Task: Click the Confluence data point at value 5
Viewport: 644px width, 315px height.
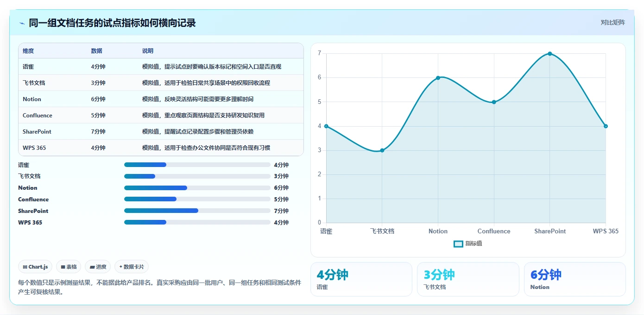Action: (494, 102)
